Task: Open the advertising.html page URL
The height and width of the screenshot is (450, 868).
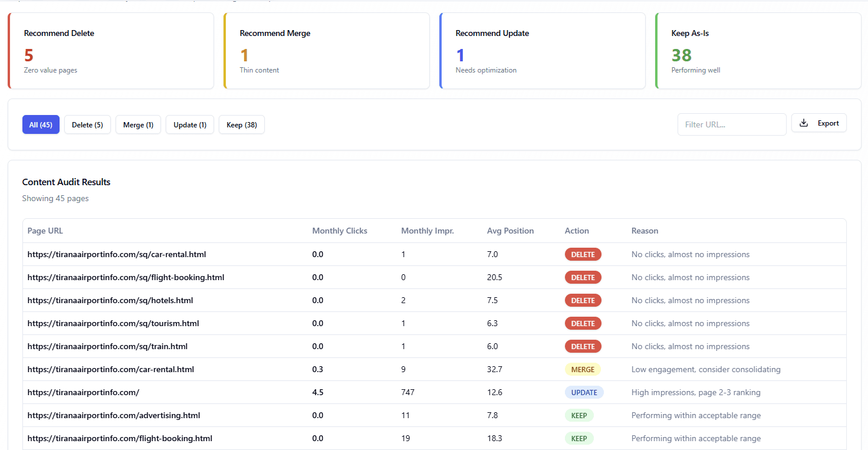Action: 114,416
